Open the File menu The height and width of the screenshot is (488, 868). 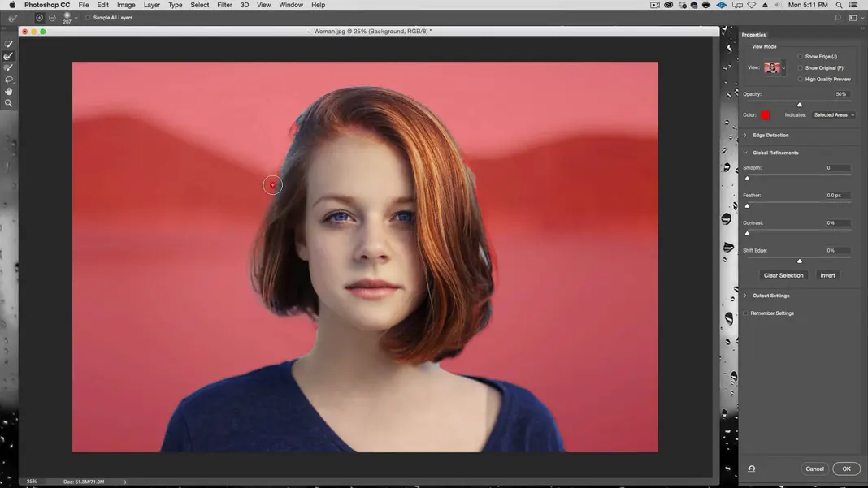pyautogui.click(x=84, y=5)
